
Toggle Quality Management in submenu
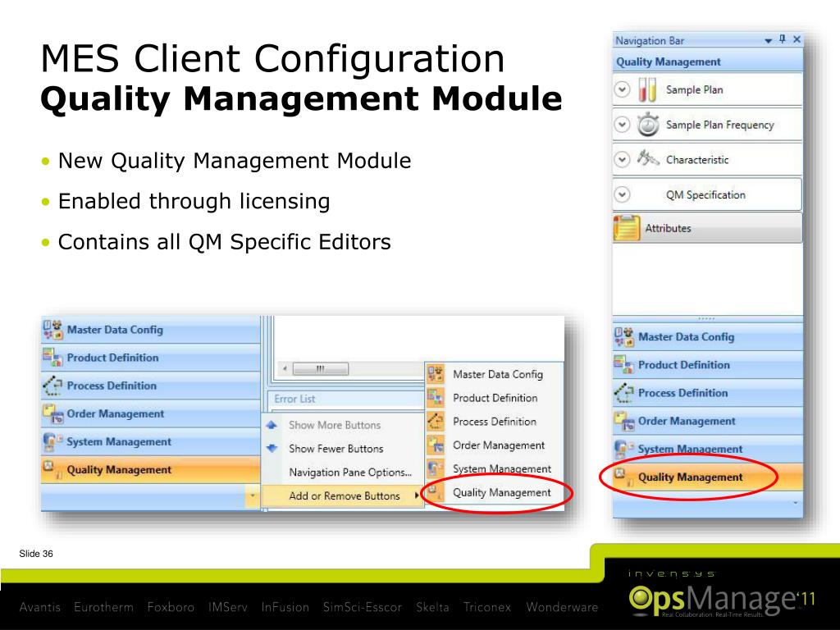pos(494,492)
